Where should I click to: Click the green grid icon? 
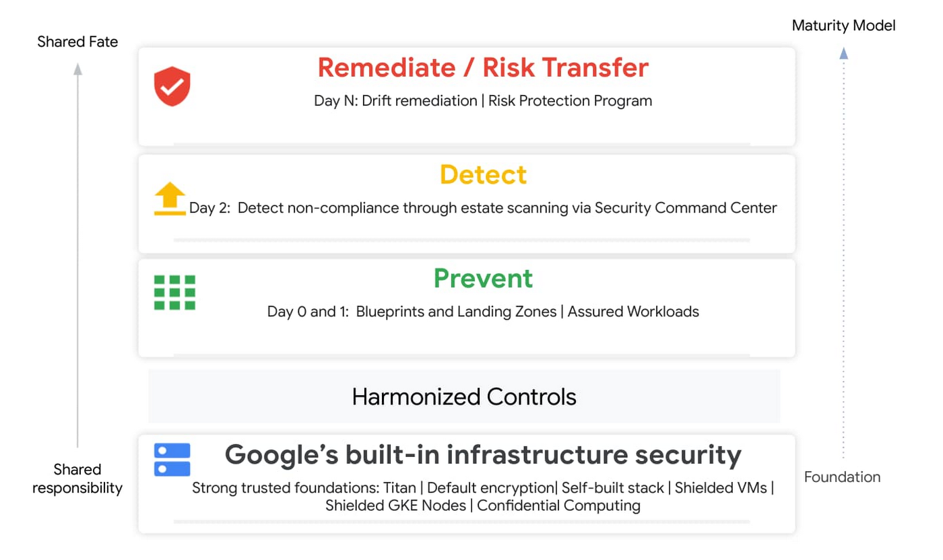174,293
